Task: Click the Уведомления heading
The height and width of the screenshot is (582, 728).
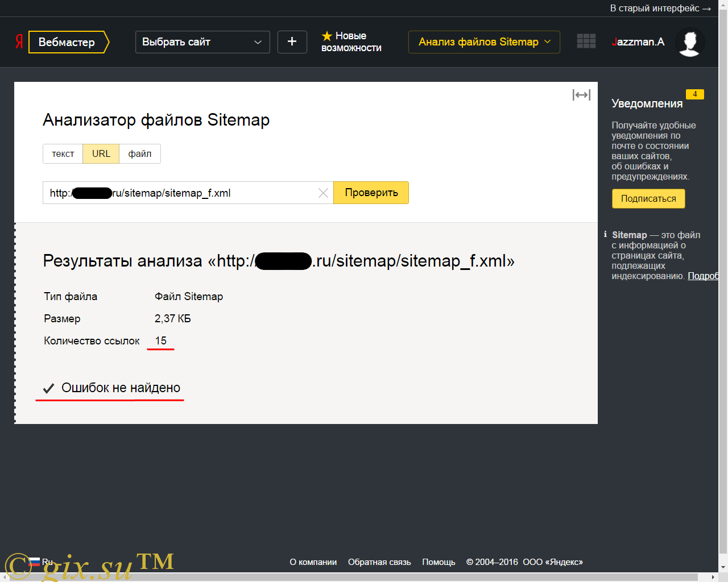Action: point(647,103)
